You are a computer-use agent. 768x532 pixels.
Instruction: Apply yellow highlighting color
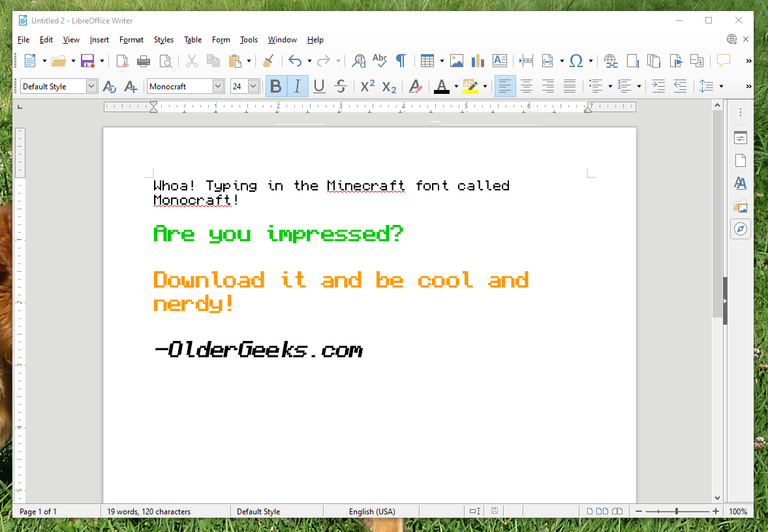coord(470,87)
